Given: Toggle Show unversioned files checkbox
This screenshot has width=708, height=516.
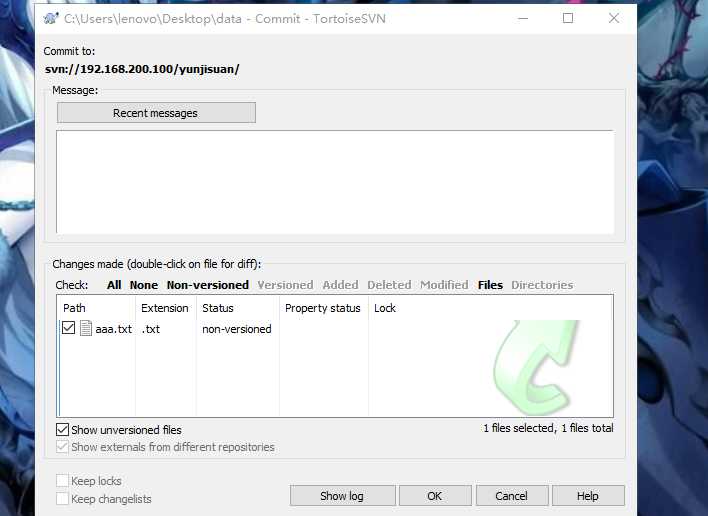Looking at the screenshot, I should coord(62,429).
